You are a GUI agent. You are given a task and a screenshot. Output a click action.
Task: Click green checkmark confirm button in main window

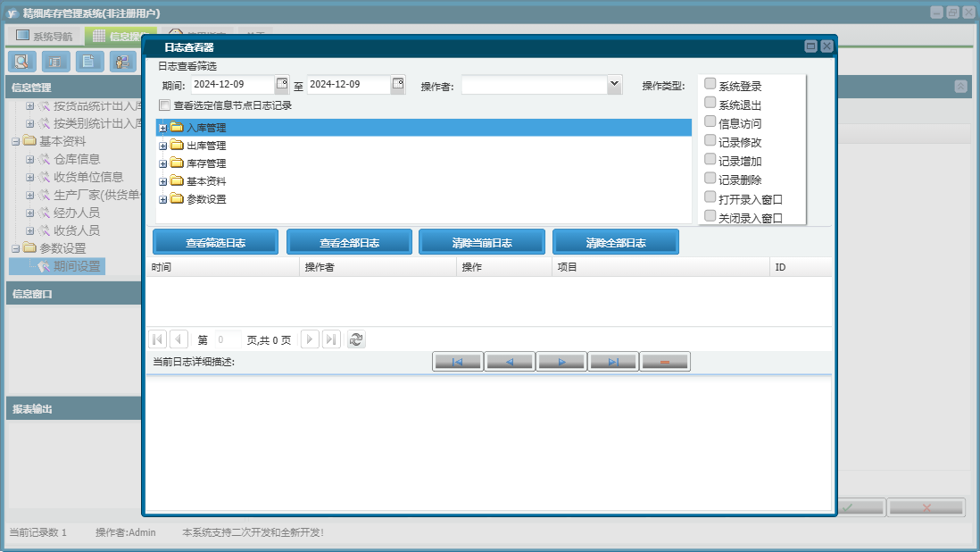(x=860, y=507)
